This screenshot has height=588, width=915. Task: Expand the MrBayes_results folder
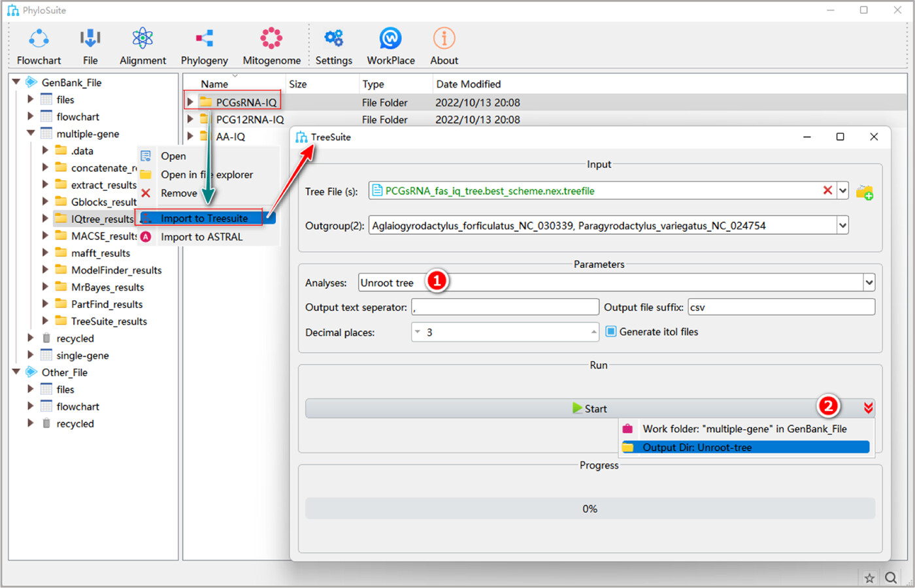pos(45,287)
